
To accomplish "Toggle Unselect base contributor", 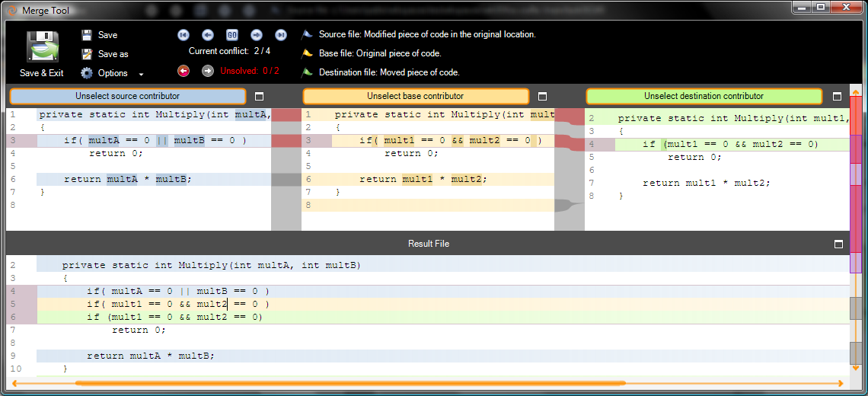I will [x=416, y=97].
